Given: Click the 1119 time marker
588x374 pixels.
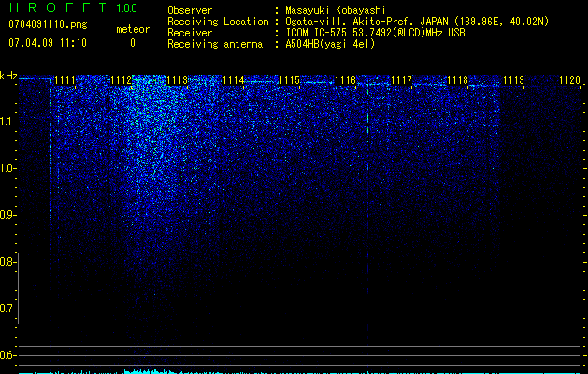Looking at the screenshot, I should 513,80.
